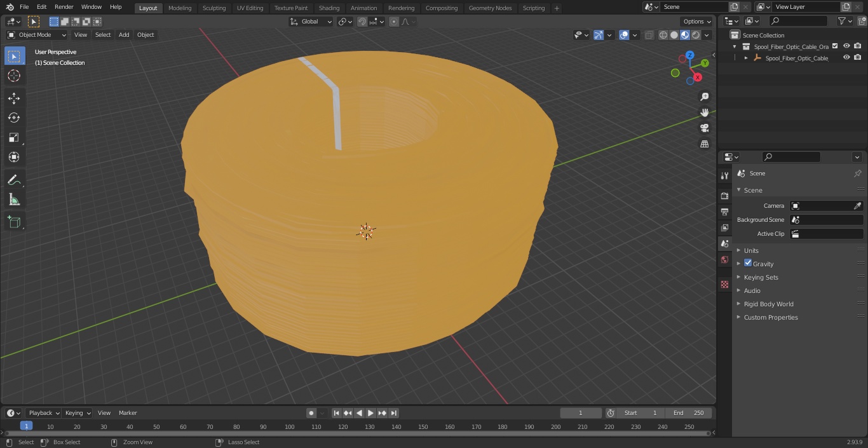The height and width of the screenshot is (448, 868).
Task: Open the World properties tab
Action: 724,259
